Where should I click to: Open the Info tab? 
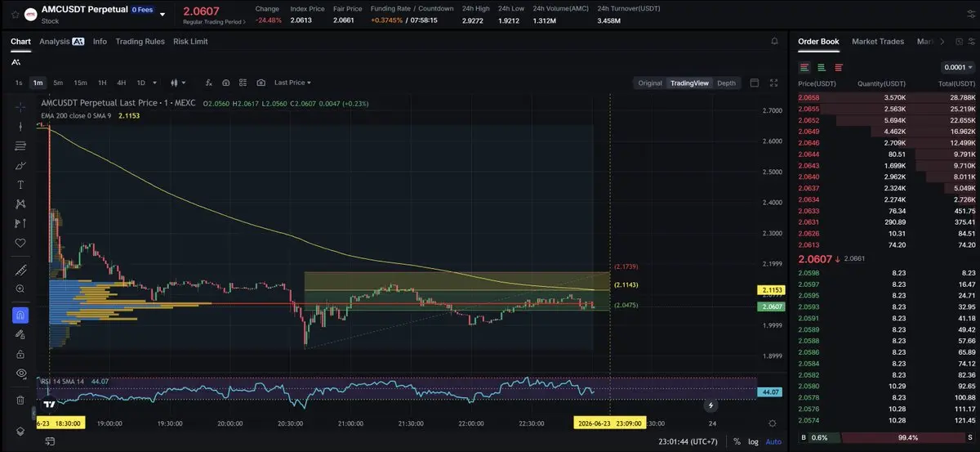point(100,41)
